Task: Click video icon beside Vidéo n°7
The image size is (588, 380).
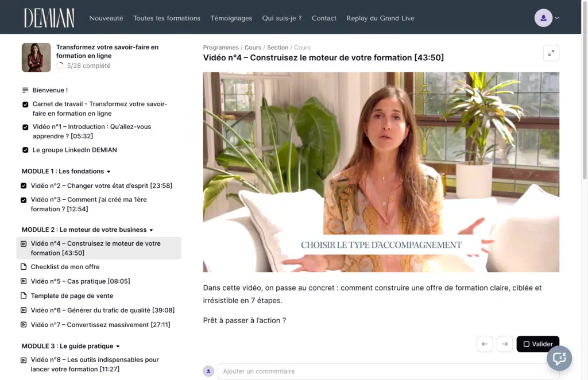Action: (24, 324)
